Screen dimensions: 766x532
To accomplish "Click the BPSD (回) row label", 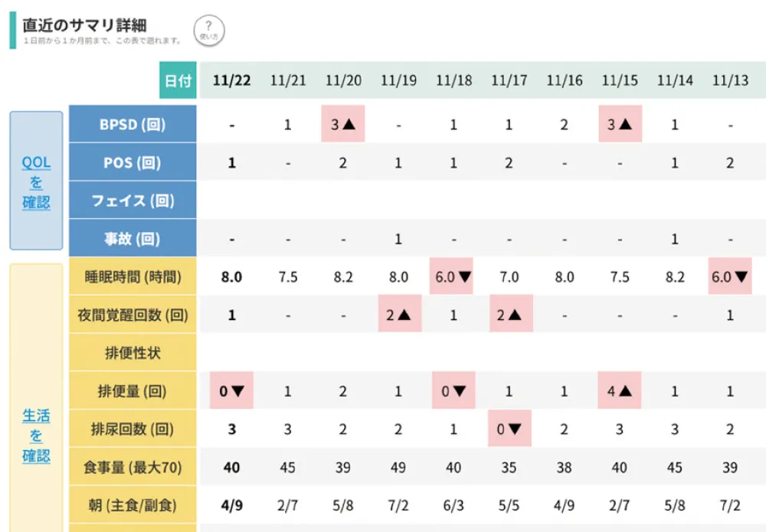I will click(x=133, y=124).
